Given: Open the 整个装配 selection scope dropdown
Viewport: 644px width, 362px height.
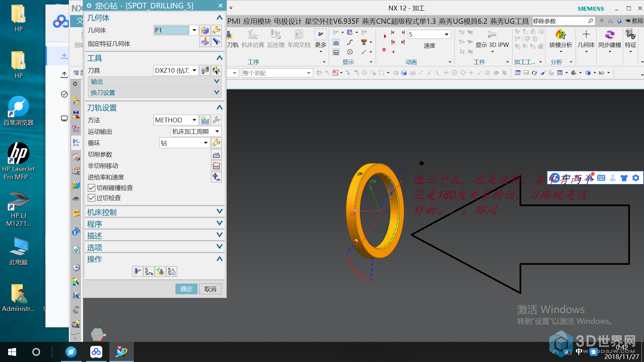Looking at the screenshot, I should [x=308, y=73].
